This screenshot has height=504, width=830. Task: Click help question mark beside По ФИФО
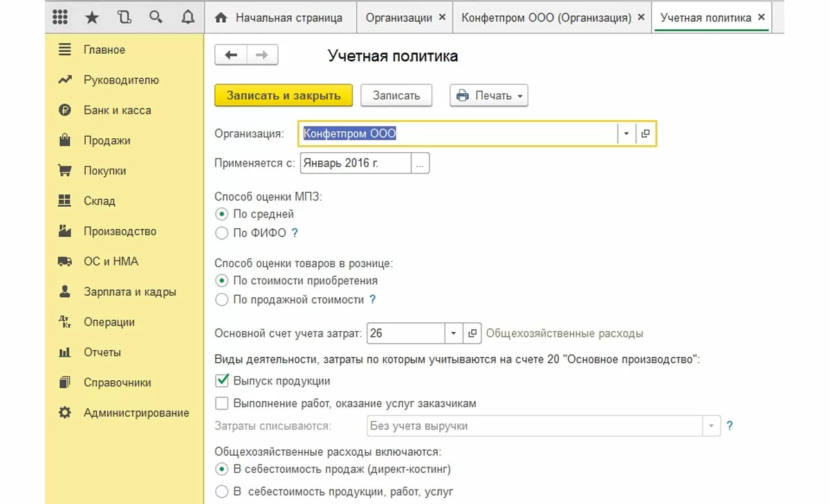point(295,233)
